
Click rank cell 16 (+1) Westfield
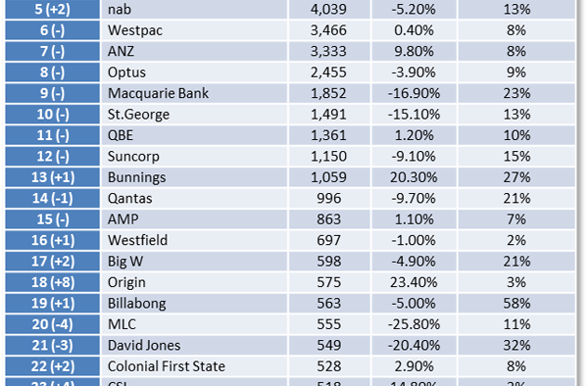pyautogui.click(x=53, y=240)
